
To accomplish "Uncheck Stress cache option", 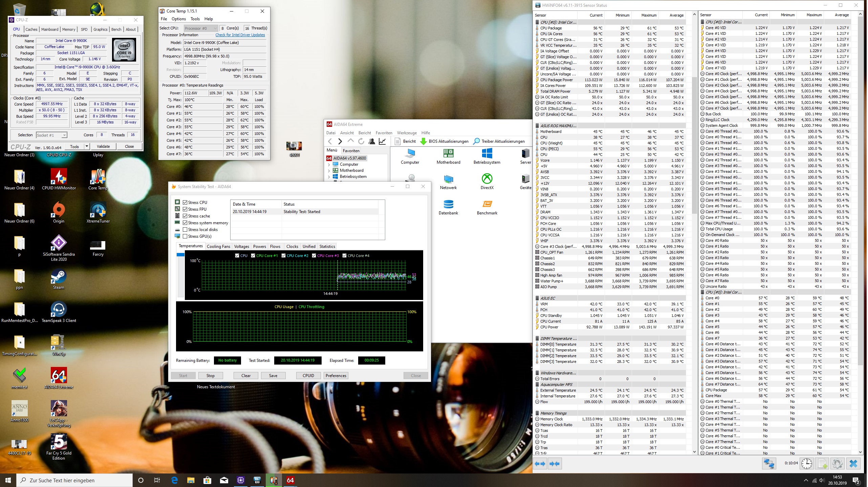I will (185, 216).
